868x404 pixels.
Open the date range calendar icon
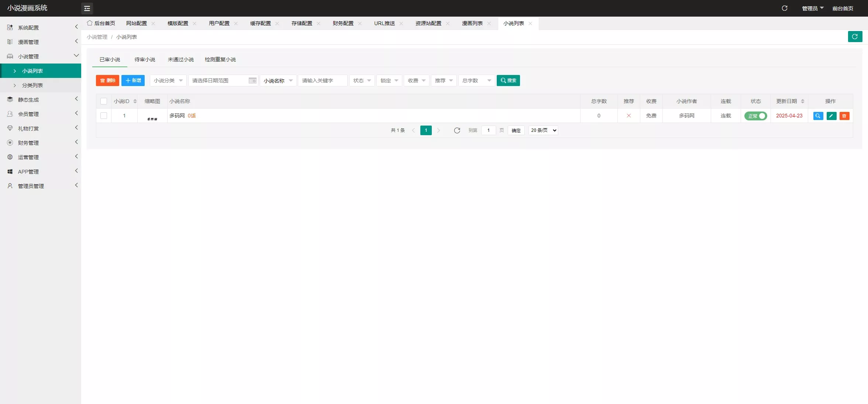(252, 81)
